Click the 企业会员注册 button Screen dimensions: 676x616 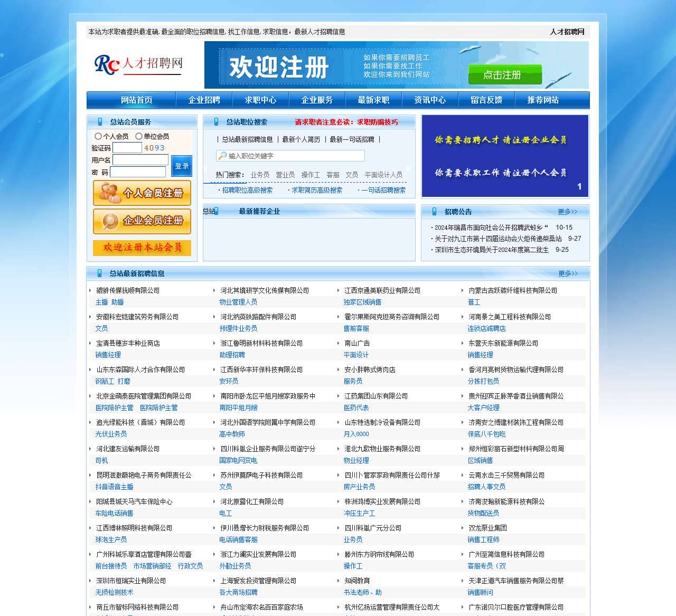point(142,221)
